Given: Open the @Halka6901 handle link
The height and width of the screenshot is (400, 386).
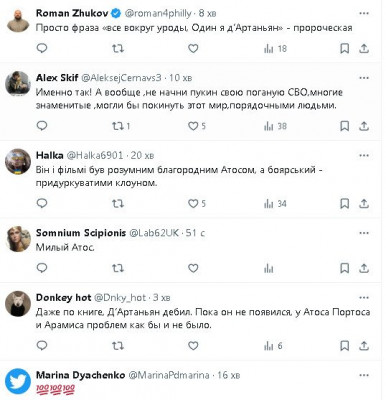Looking at the screenshot, I should (x=95, y=155).
